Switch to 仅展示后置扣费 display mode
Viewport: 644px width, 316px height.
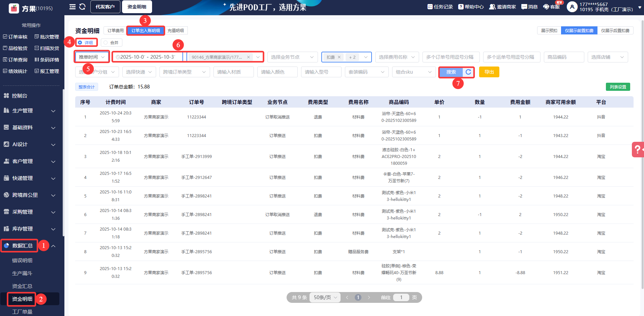pyautogui.click(x=615, y=31)
